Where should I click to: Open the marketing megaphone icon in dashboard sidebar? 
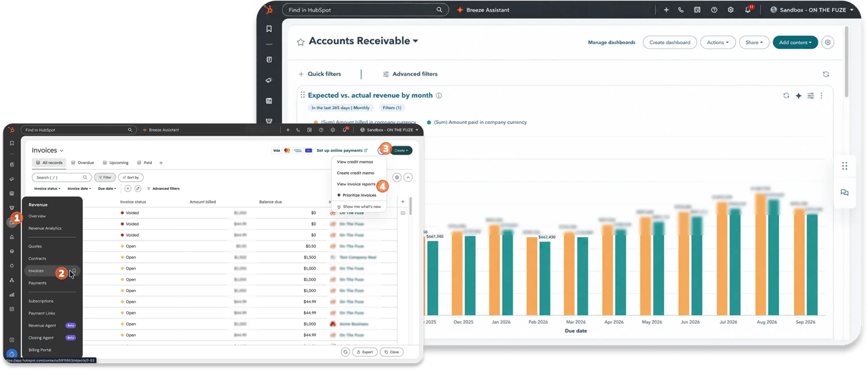269,80
